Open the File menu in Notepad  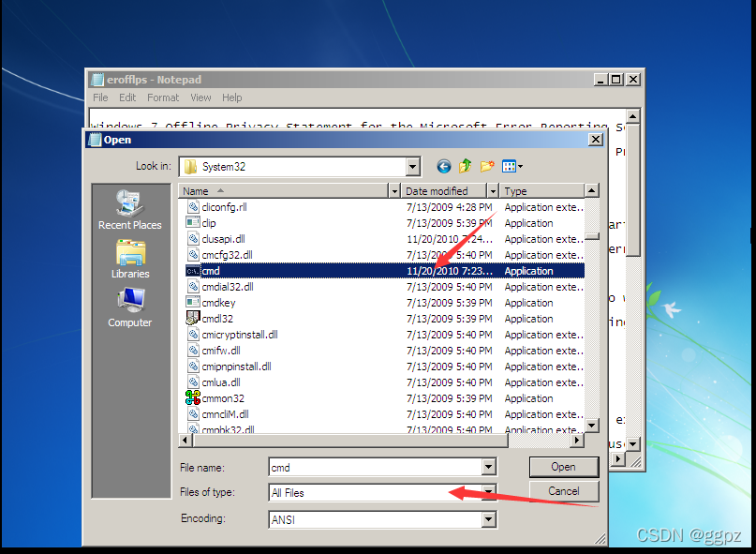point(100,97)
